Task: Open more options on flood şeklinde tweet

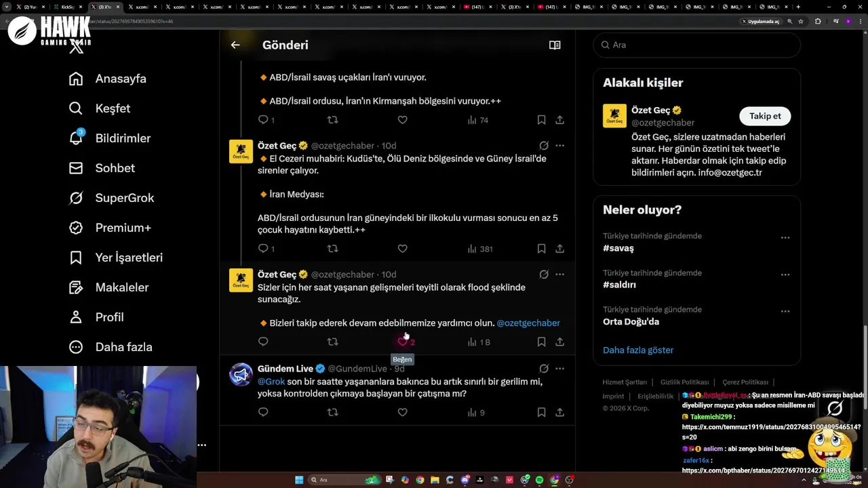Action: pyautogui.click(x=559, y=274)
